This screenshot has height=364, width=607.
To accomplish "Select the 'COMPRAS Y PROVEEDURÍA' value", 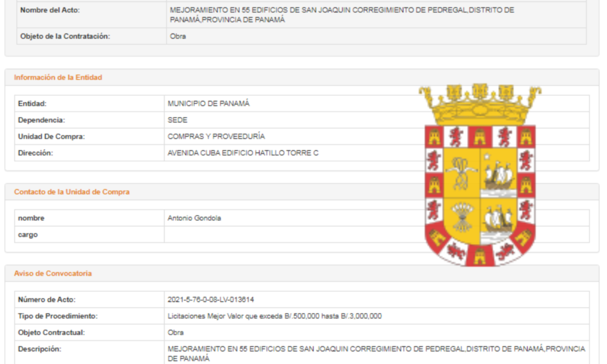I will [x=216, y=136].
